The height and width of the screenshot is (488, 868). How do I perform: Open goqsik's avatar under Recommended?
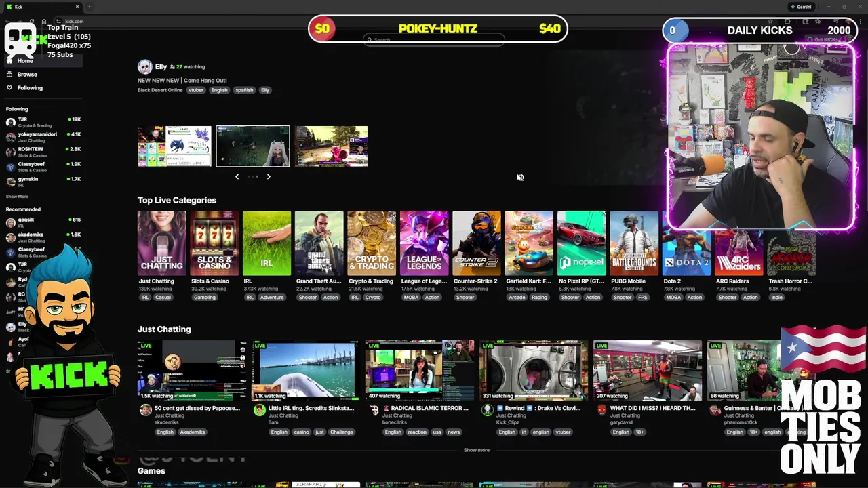(11, 222)
